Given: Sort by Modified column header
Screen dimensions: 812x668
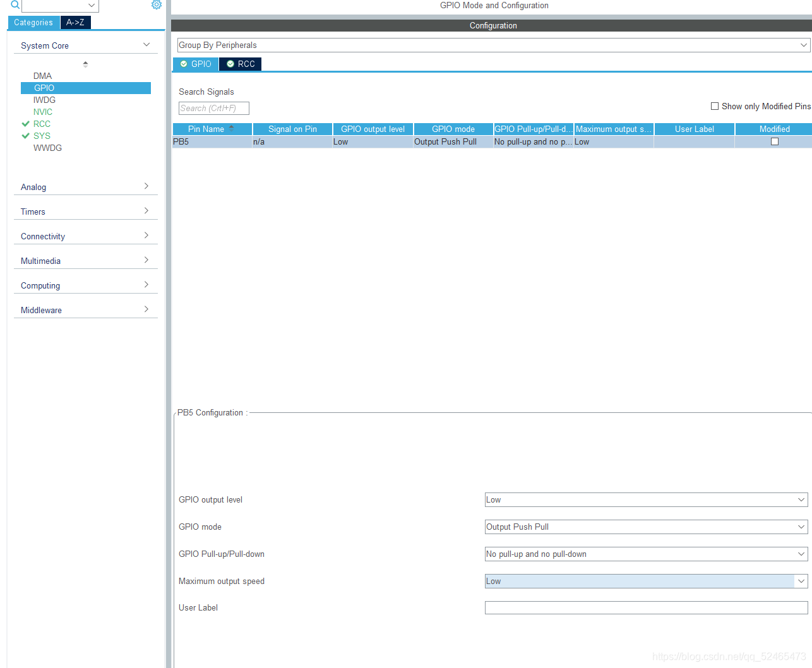Looking at the screenshot, I should (x=774, y=129).
